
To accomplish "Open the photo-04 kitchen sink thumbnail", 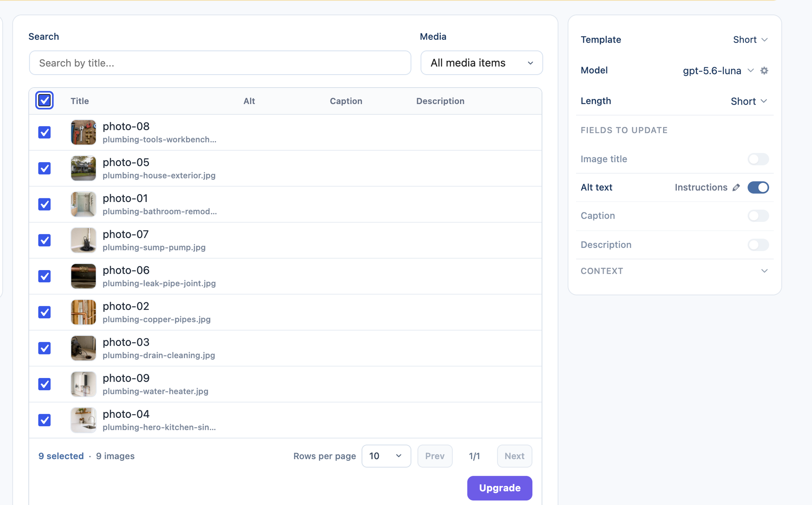I will (x=83, y=420).
